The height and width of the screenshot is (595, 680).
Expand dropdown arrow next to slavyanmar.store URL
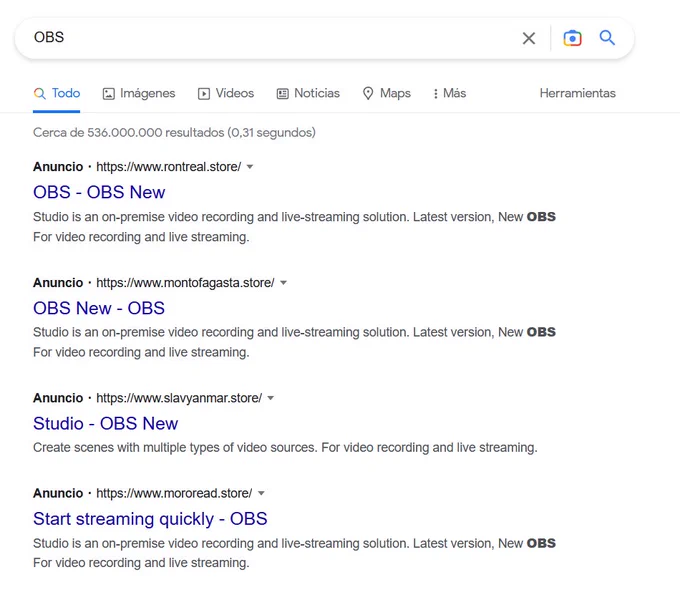271,398
